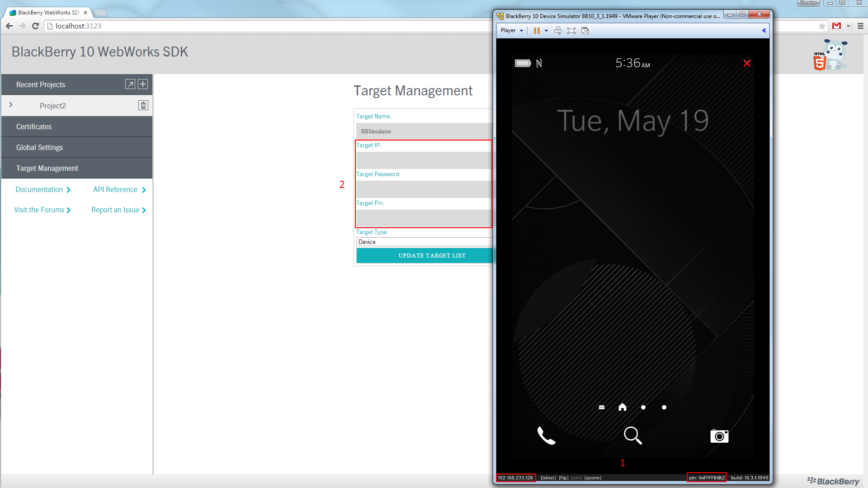Open Target Management in sidebar
This screenshot has height=488, width=868.
click(x=77, y=168)
